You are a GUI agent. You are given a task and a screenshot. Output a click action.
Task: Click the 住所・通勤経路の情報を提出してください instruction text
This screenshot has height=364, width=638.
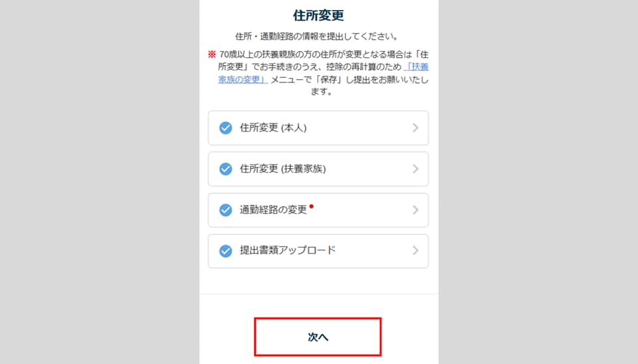[x=318, y=36]
